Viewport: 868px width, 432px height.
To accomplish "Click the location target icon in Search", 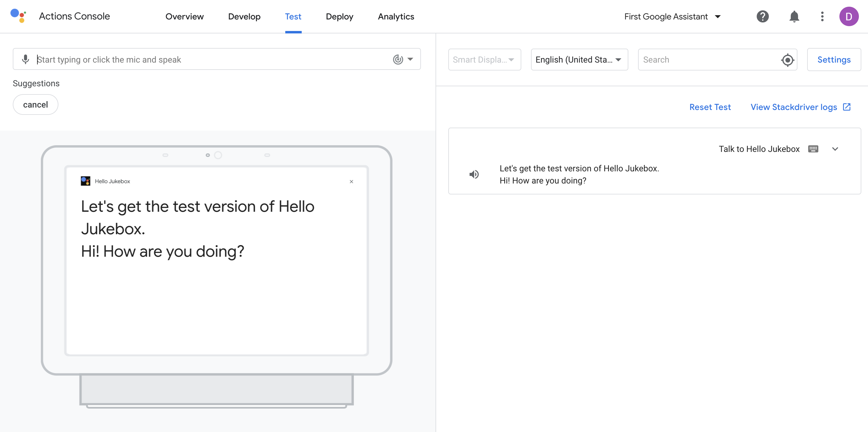I will pos(787,60).
